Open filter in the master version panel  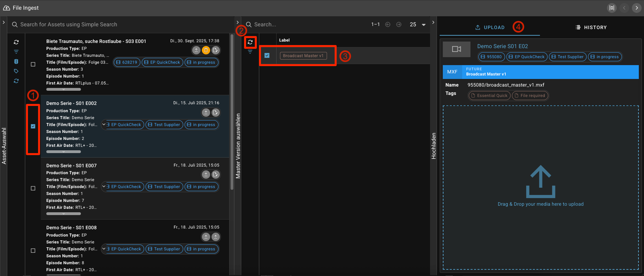tap(250, 52)
